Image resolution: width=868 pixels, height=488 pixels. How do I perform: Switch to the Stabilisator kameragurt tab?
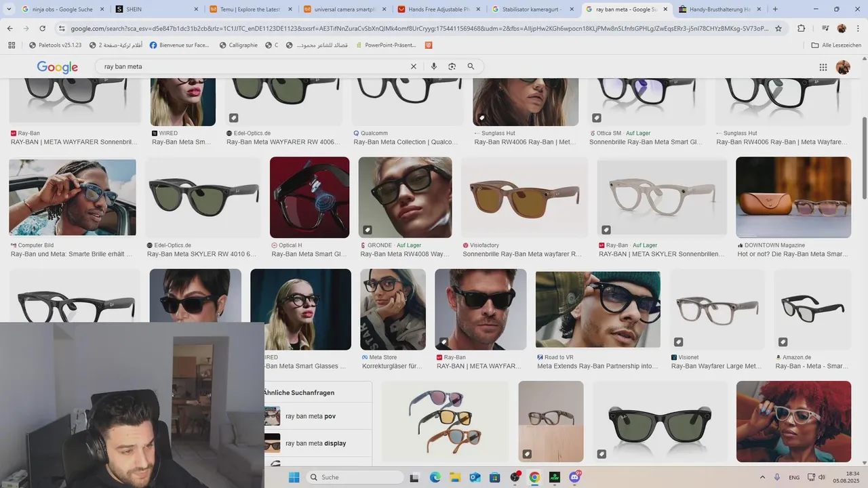533,9
